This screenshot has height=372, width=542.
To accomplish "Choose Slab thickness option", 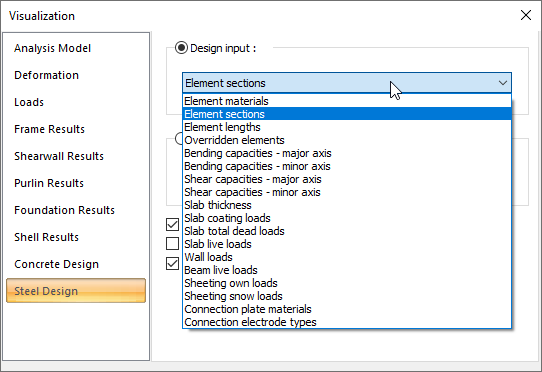I will 347,205.
